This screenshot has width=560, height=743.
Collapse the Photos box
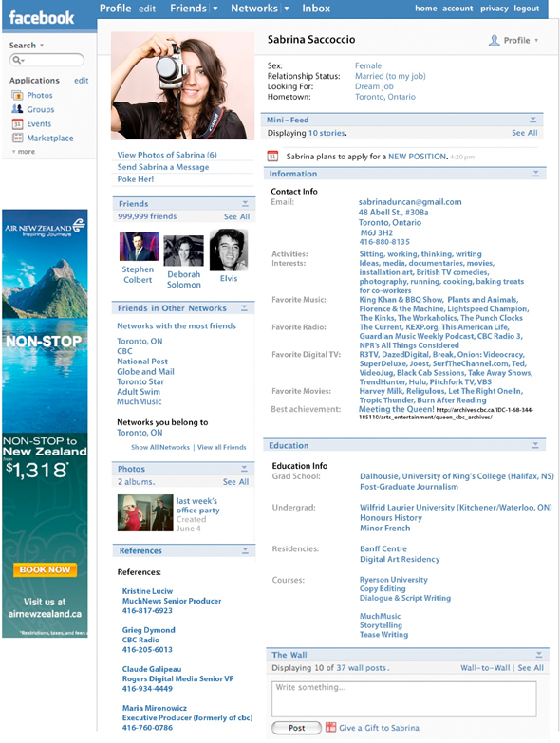[244, 469]
